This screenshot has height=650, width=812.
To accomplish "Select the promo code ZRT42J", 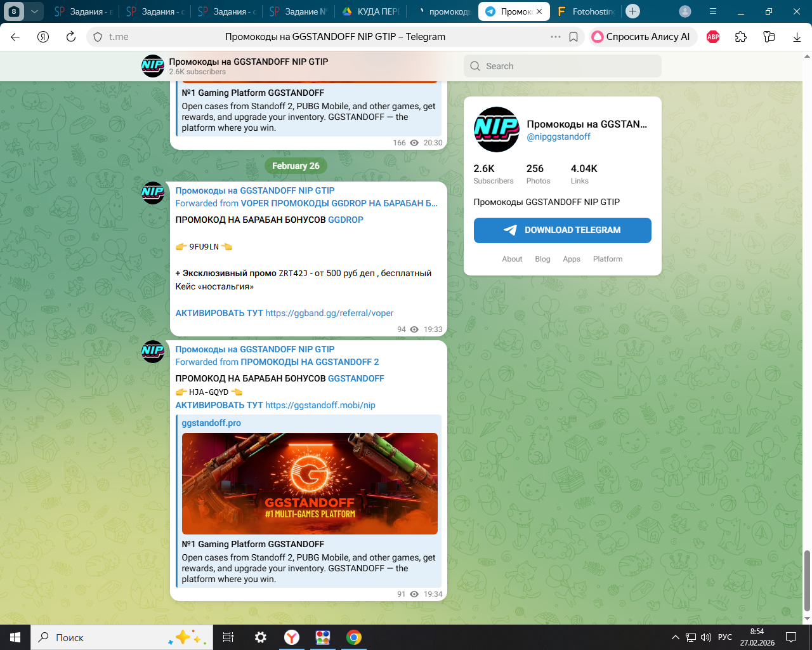I will (293, 274).
